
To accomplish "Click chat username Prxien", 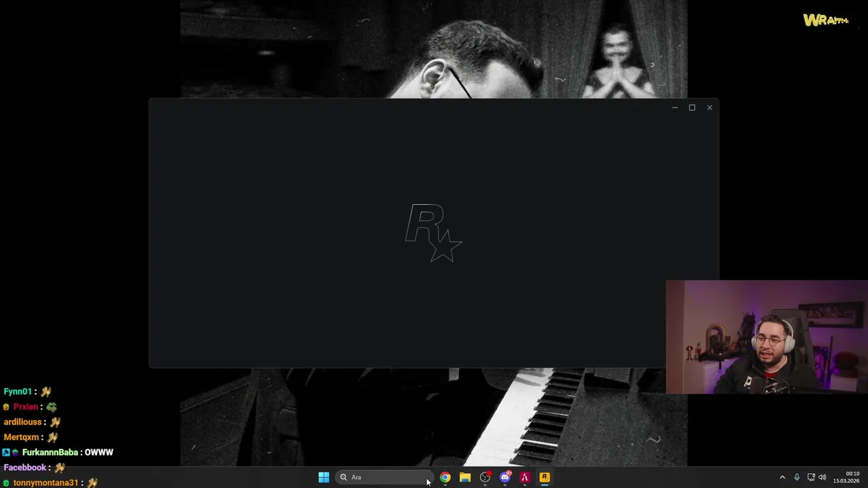I will click(x=25, y=407).
